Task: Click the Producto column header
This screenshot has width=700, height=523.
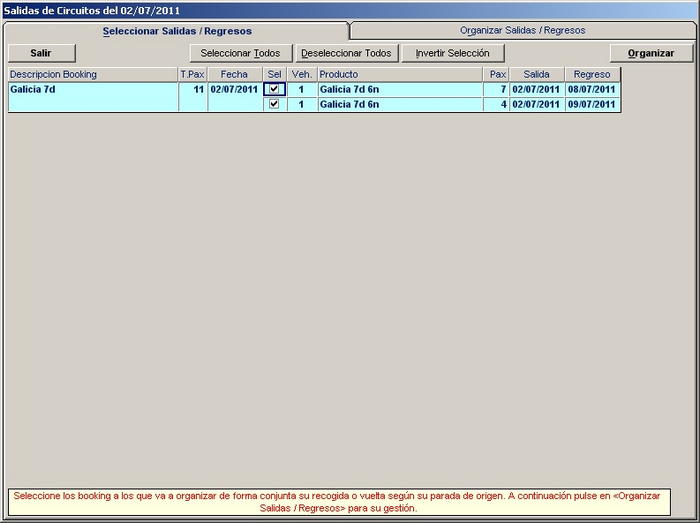Action: (x=400, y=75)
